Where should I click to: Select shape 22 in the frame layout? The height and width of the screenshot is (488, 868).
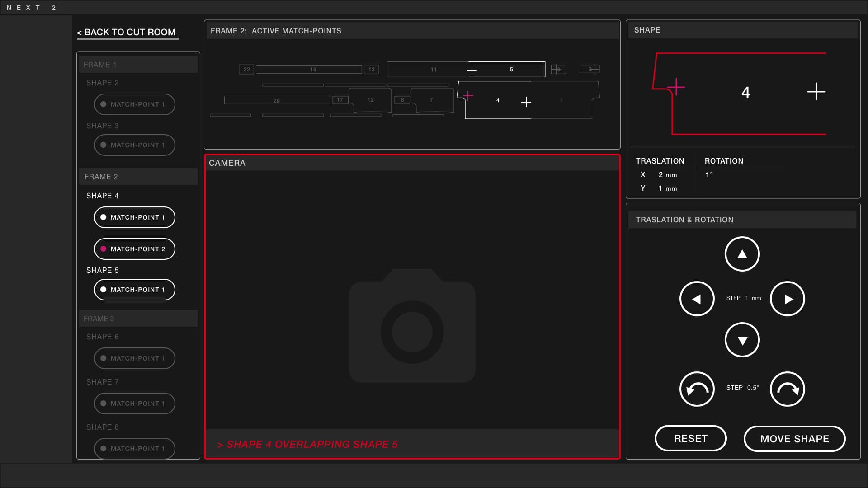point(246,70)
